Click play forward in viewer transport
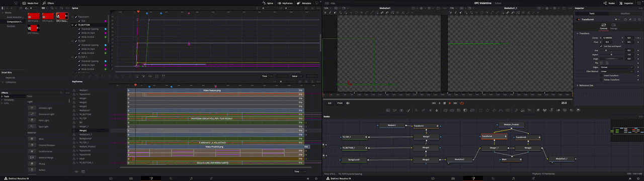644x181 pixels. pyautogui.click(x=450, y=103)
